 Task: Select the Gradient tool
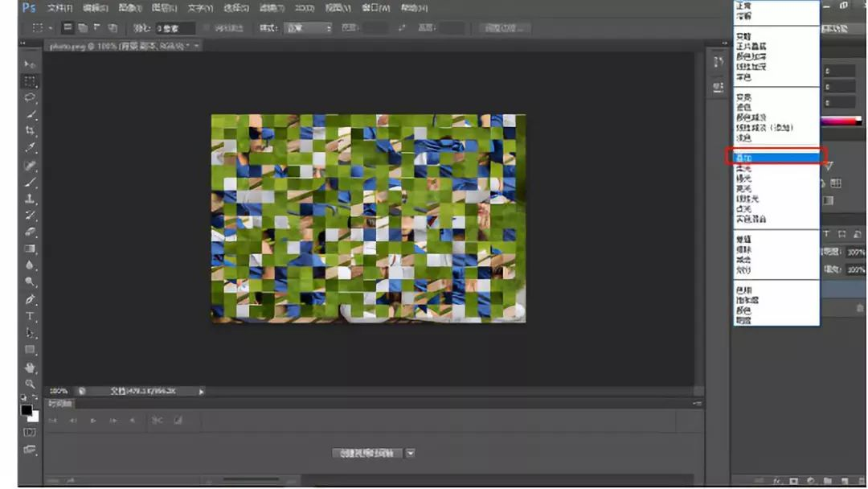click(30, 249)
